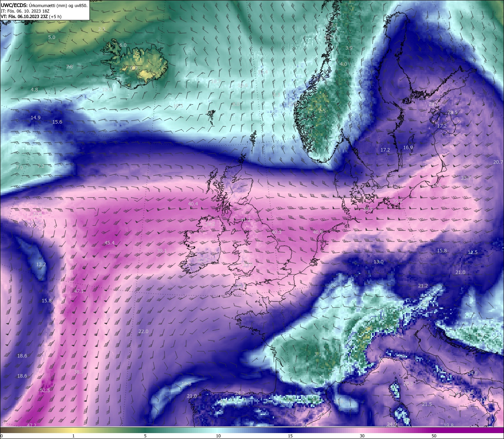Click the 12.2 value label

[x=41, y=265]
